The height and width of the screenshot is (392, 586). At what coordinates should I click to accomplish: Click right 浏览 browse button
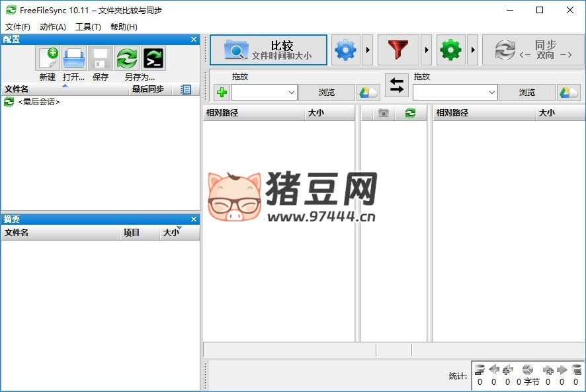click(x=527, y=93)
